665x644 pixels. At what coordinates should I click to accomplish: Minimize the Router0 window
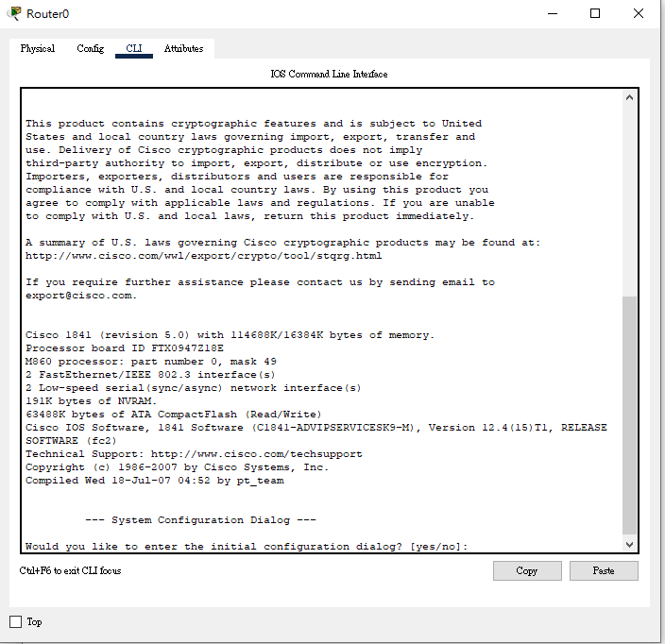(x=553, y=13)
